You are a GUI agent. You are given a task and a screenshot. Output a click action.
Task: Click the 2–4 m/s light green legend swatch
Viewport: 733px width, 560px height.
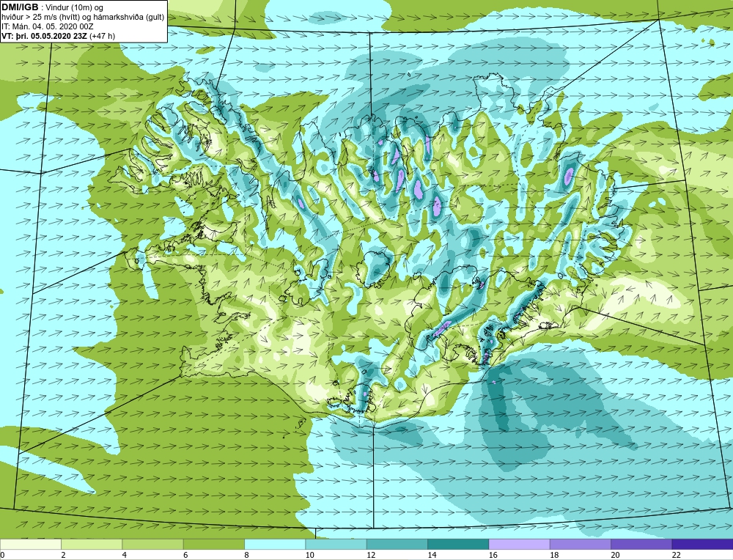(92, 544)
